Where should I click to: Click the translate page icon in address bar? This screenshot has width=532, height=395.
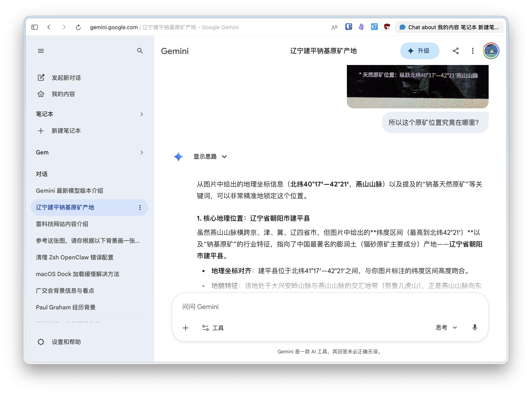tap(334, 27)
